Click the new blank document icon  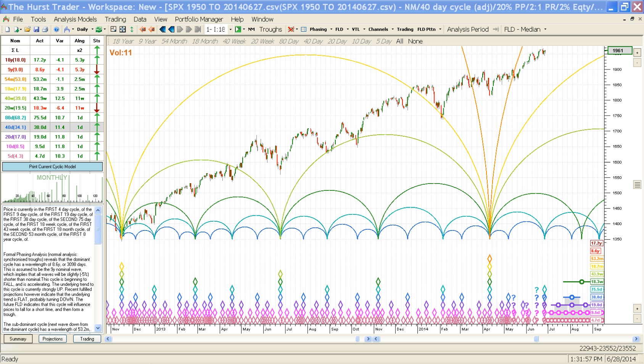7,29
